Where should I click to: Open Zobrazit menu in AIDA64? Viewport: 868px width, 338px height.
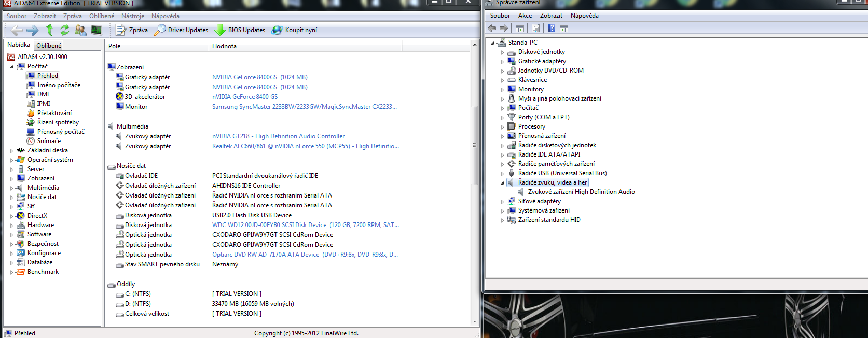coord(45,16)
